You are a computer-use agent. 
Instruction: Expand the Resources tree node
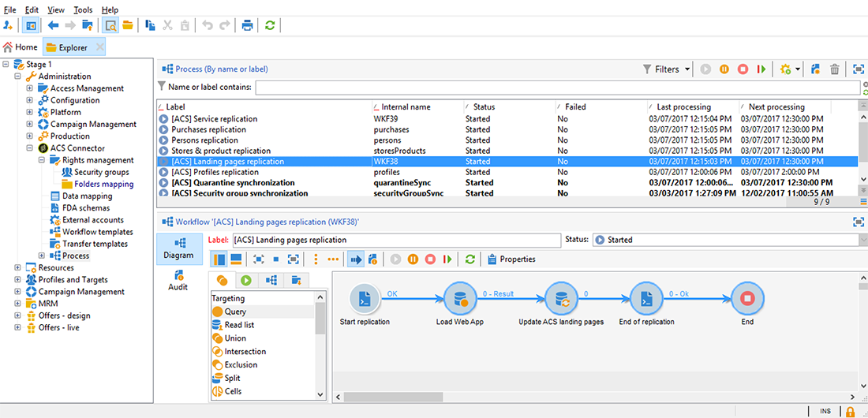point(17,268)
